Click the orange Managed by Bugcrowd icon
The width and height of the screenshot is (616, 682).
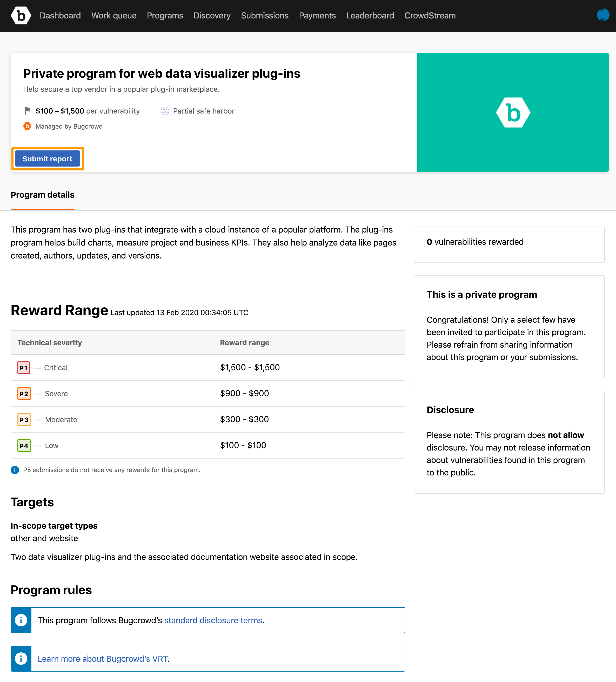coord(27,126)
